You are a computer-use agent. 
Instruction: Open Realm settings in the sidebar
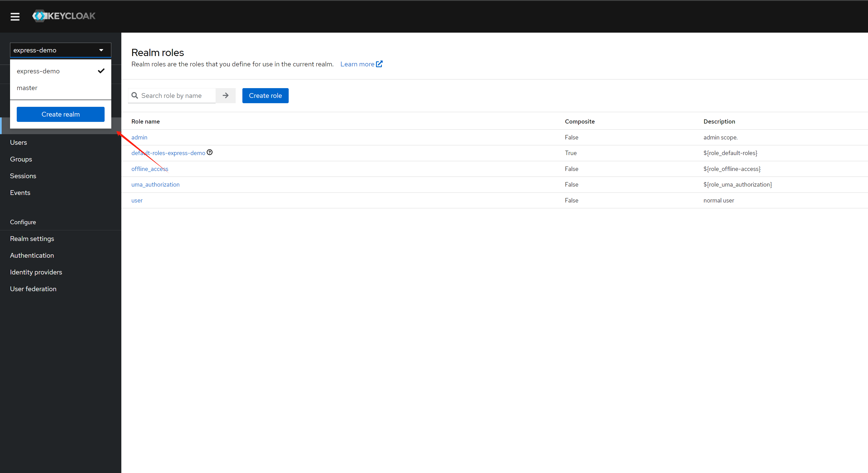(x=32, y=239)
